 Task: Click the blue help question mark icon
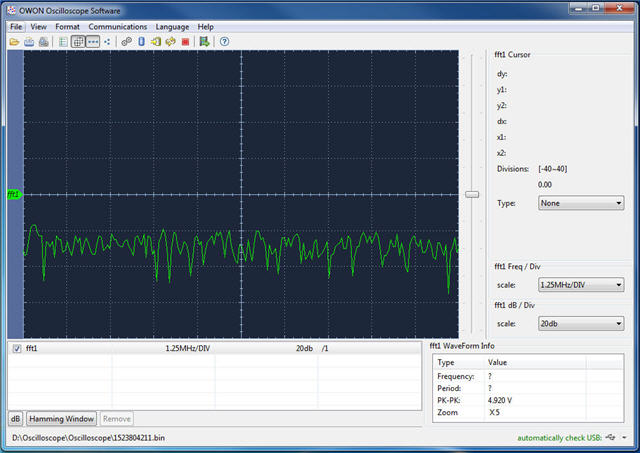[224, 42]
